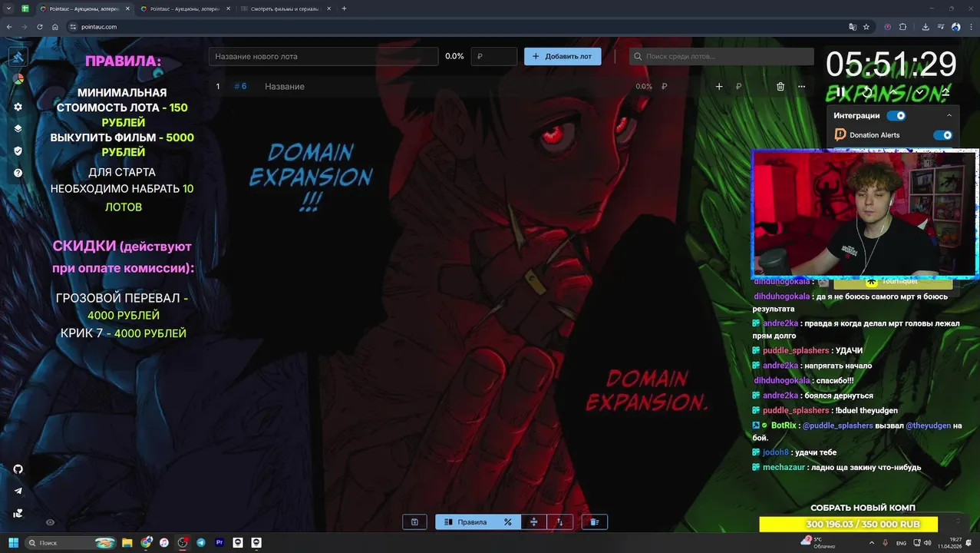Viewport: 980px width, 553px height.
Task: Click the sort arrows bottom toolbar button
Action: [559, 522]
